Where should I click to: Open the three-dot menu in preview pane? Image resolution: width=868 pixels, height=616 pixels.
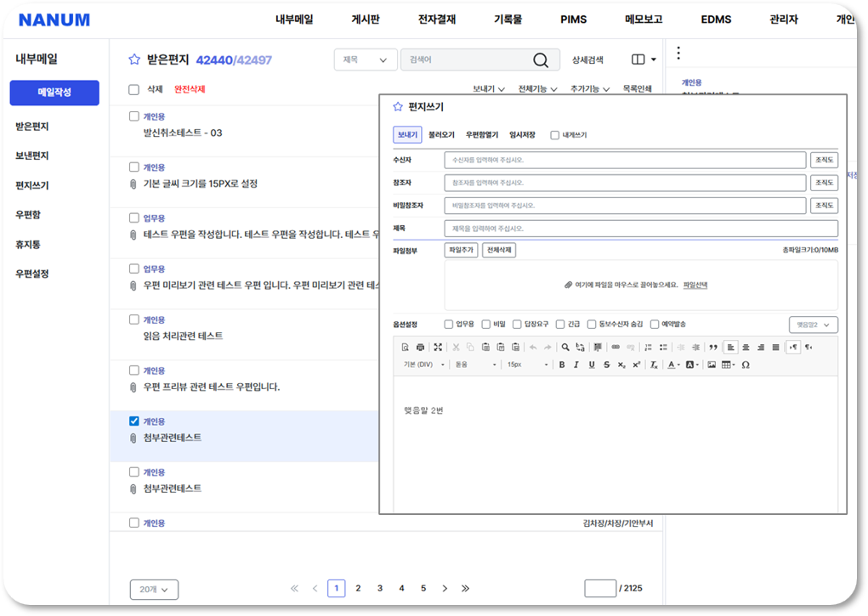click(678, 54)
